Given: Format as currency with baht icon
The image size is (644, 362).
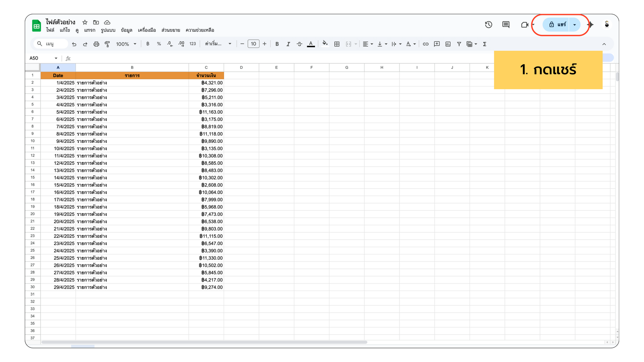Looking at the screenshot, I should click(148, 44).
